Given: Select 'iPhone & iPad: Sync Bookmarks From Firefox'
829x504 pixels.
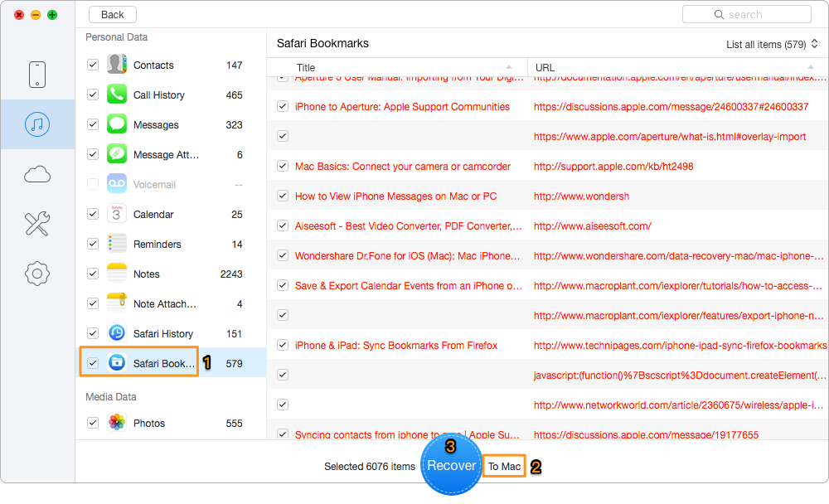Looking at the screenshot, I should tap(548, 346).
